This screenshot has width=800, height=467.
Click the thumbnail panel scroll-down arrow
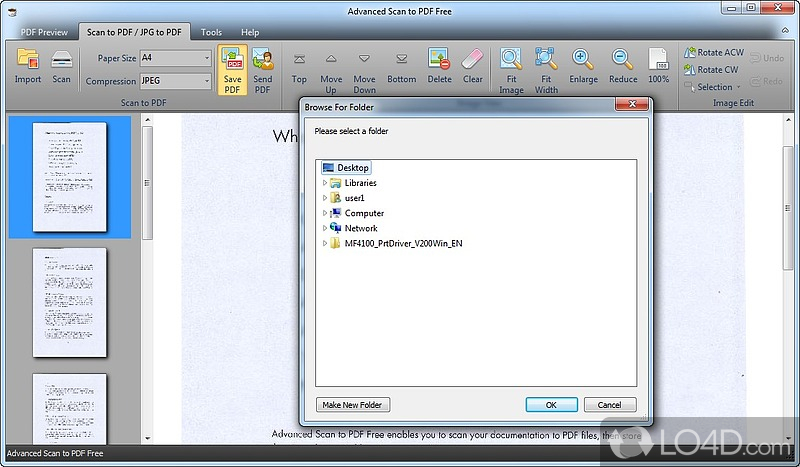coord(147,438)
